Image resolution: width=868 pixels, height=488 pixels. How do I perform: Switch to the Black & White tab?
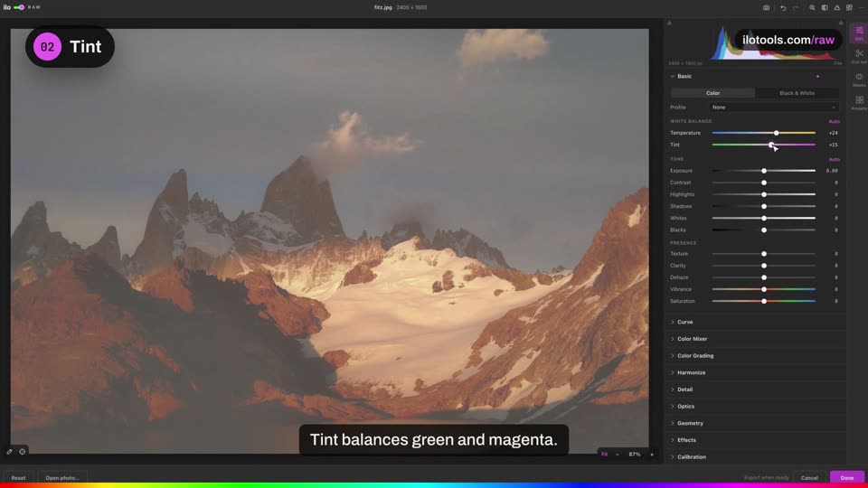pyautogui.click(x=797, y=93)
